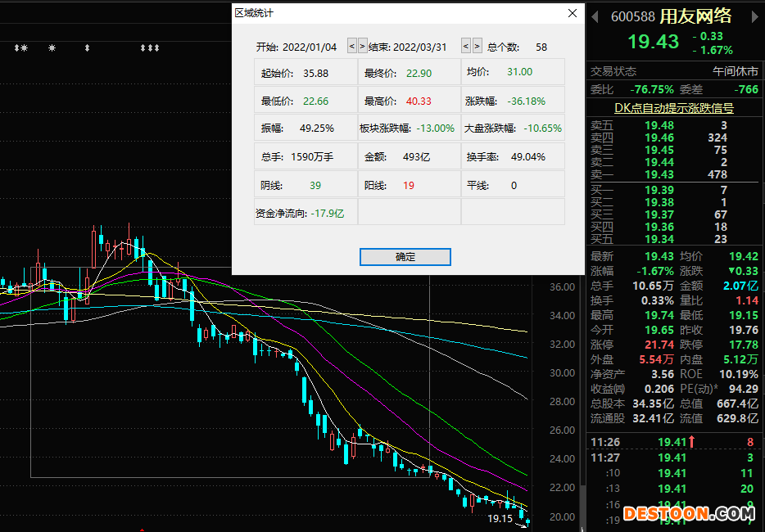Viewport: 765px width, 532px height.
Task: Click the 总股本 34.35亿 value
Action: (x=654, y=404)
